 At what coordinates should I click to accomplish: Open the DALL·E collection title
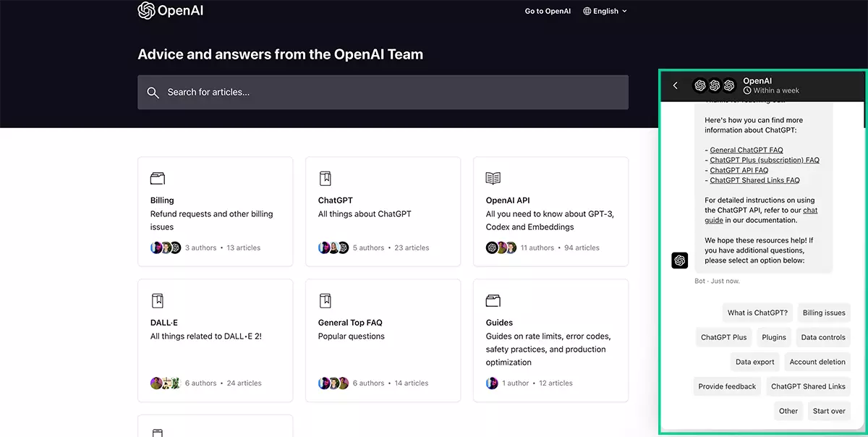click(166, 323)
